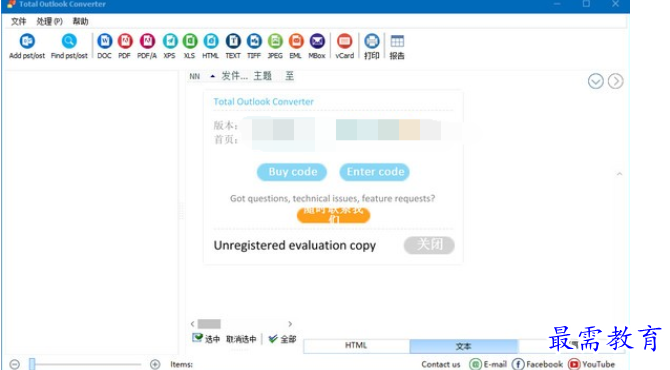The width and height of the screenshot is (670, 370).
Task: Click the circled right-arrow button
Action: pos(616,81)
